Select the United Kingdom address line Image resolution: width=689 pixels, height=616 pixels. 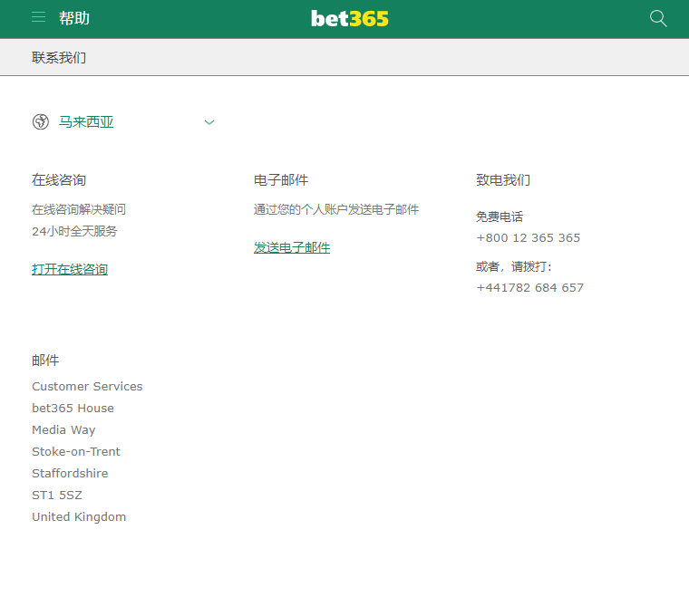[79, 517]
